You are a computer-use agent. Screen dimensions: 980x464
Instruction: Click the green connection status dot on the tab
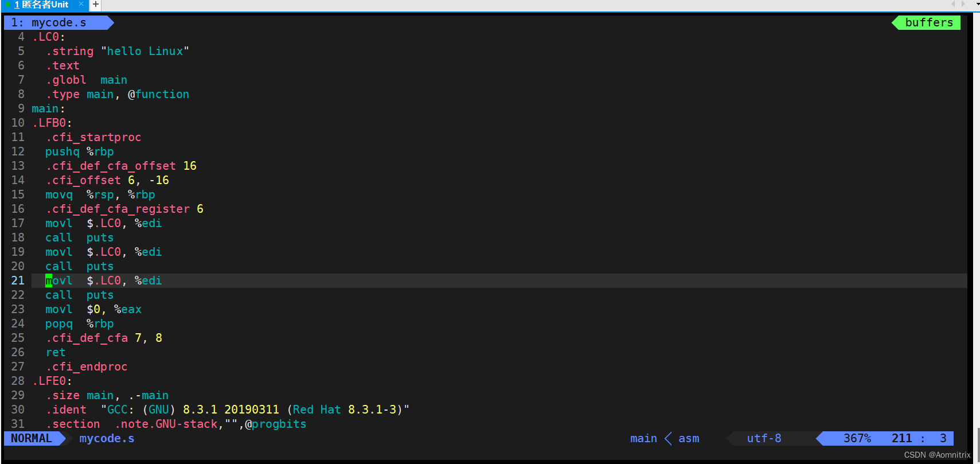point(8,5)
